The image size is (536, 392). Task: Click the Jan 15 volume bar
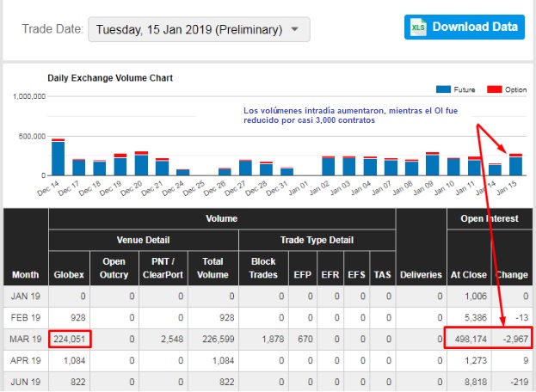click(x=516, y=164)
